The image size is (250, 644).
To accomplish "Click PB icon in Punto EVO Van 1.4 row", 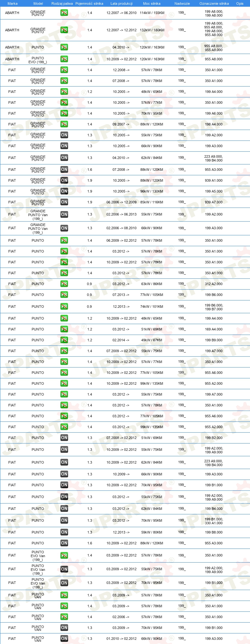I will pyautogui.click(x=64, y=556).
